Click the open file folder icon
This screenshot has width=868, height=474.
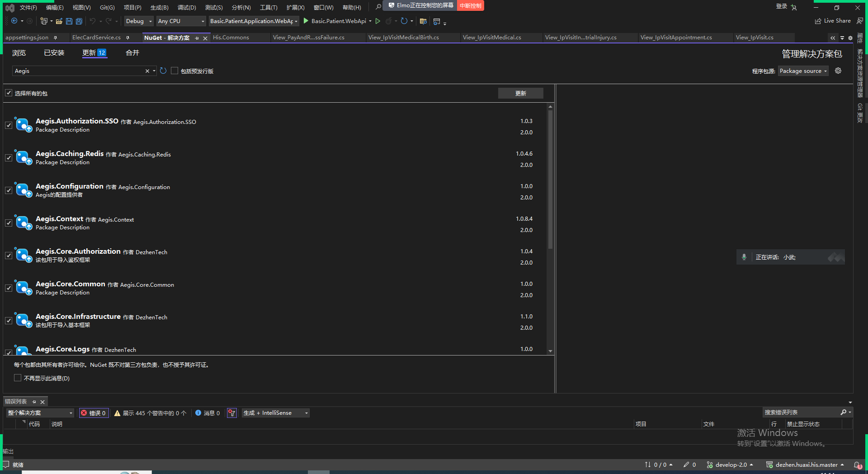(x=59, y=21)
